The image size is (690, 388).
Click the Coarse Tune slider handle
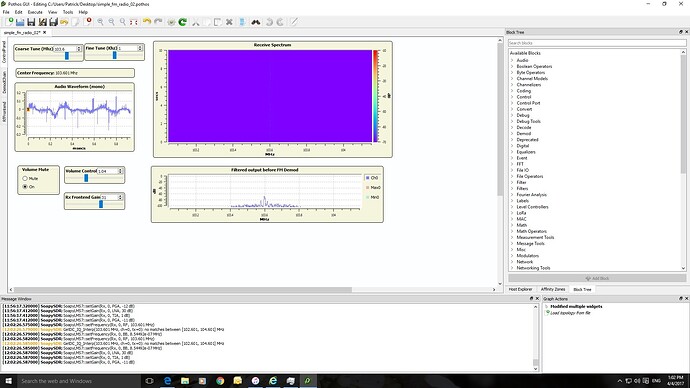[67, 56]
